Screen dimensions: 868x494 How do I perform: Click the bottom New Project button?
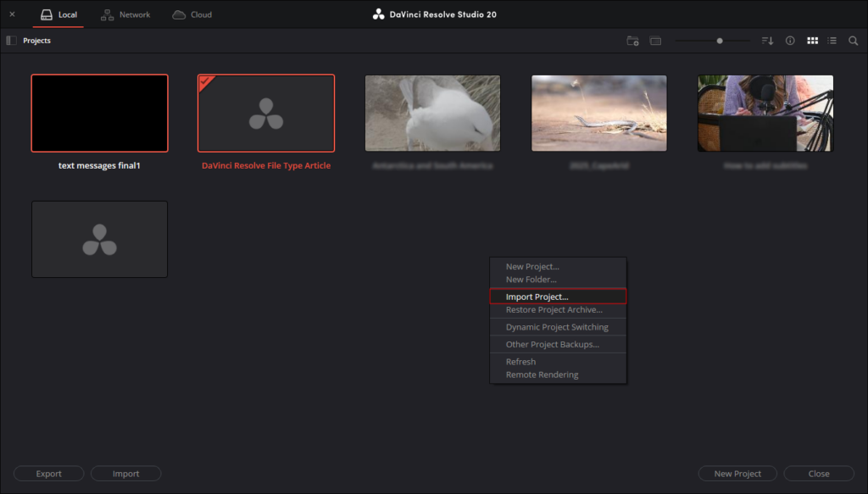click(x=737, y=474)
